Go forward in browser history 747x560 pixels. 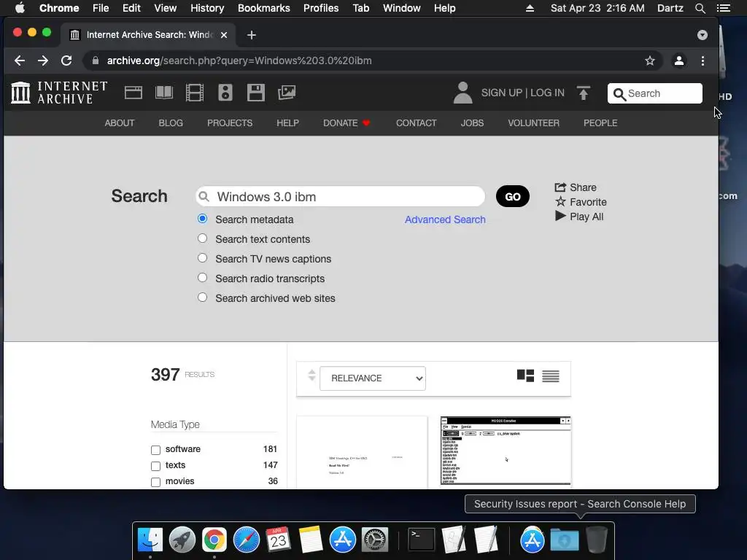(x=43, y=61)
